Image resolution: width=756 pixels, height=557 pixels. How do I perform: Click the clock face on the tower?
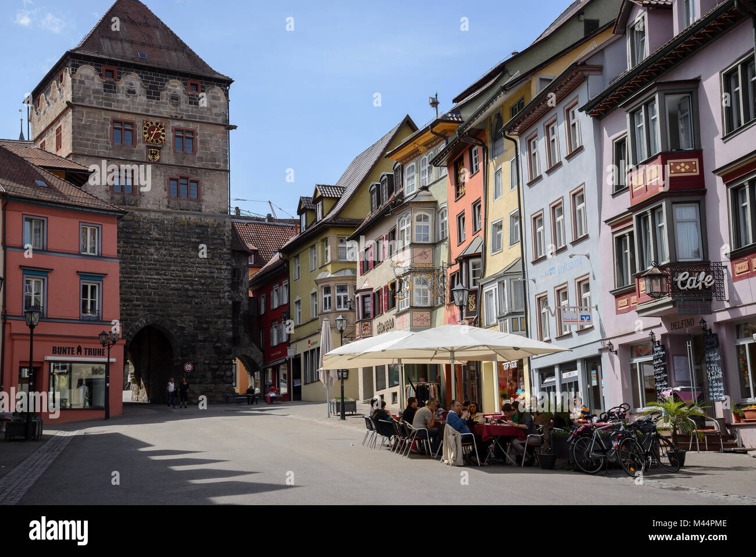(154, 133)
